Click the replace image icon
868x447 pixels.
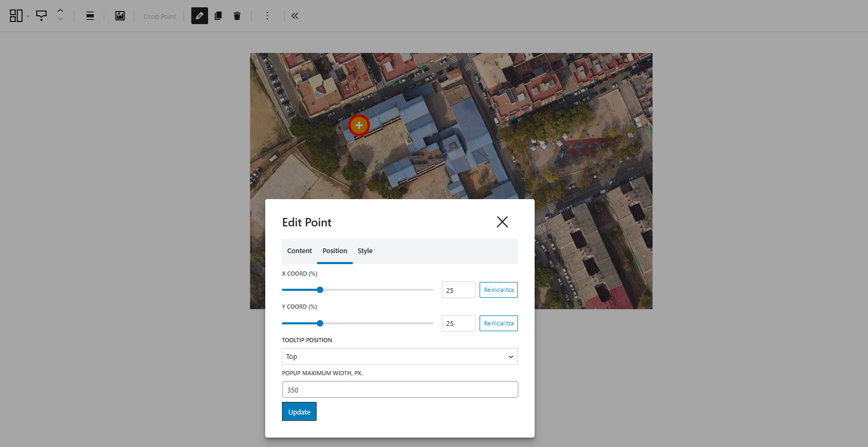point(120,16)
